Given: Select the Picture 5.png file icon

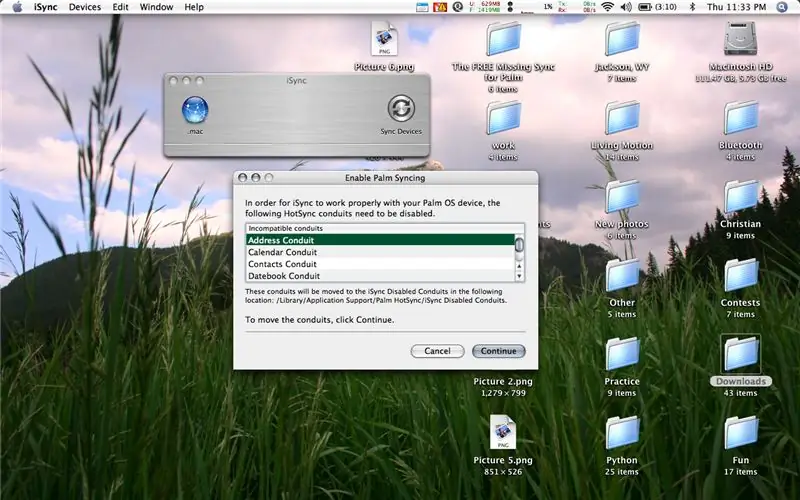Looking at the screenshot, I should 503,432.
